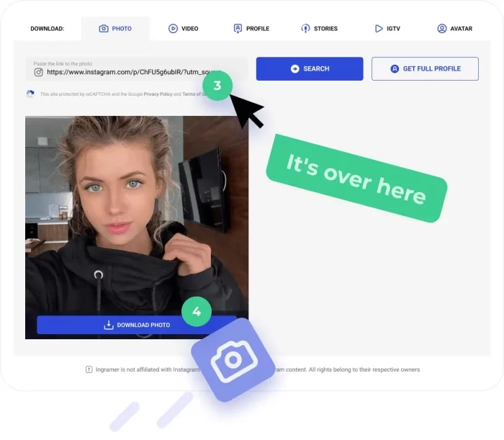Click the green step 3 badge
504x440 pixels.
(x=217, y=86)
